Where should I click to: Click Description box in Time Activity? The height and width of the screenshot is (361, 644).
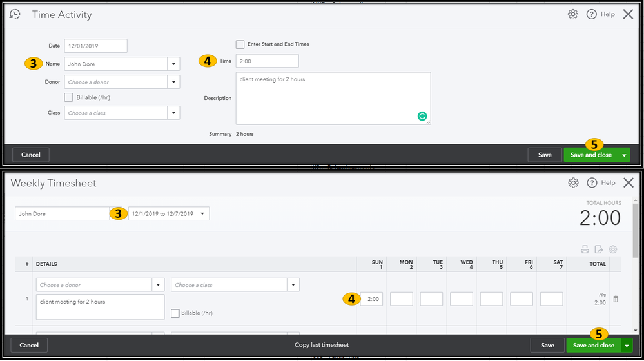(333, 98)
